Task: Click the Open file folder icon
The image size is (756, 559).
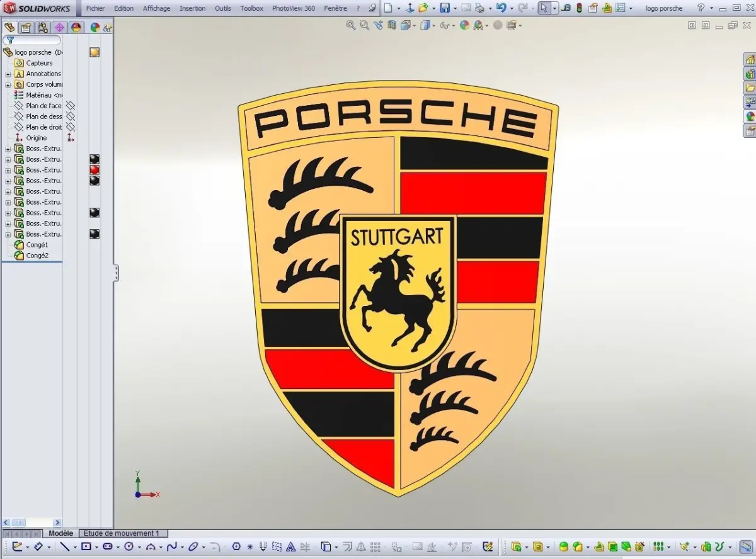Action: 423,8
